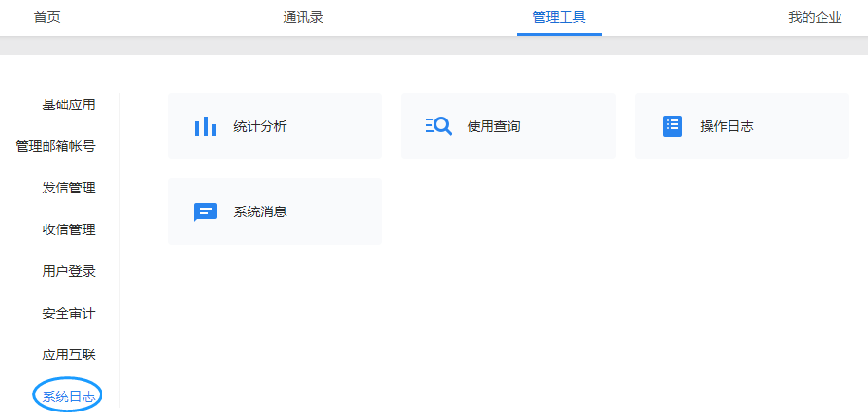Open the 统计分析 card label

click(260, 127)
